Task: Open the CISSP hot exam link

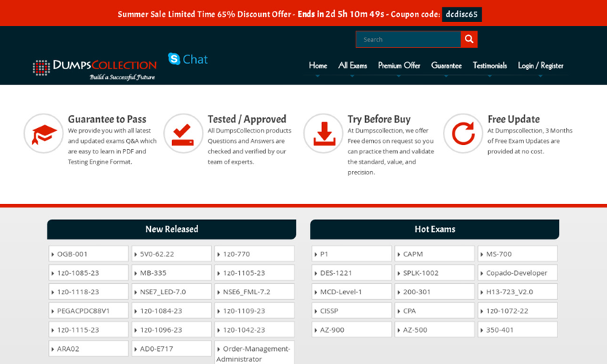Action: click(x=351, y=311)
